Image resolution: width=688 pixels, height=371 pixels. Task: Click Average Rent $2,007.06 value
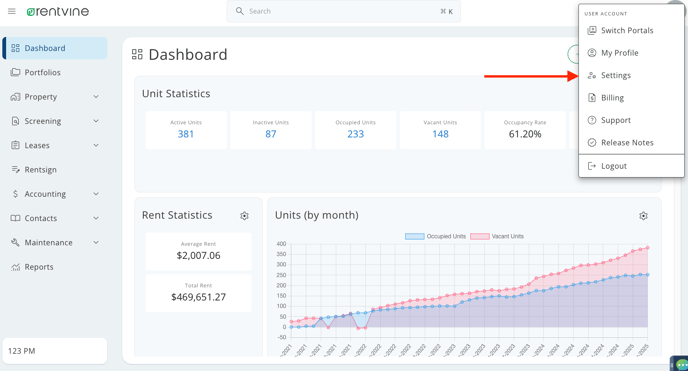click(198, 256)
